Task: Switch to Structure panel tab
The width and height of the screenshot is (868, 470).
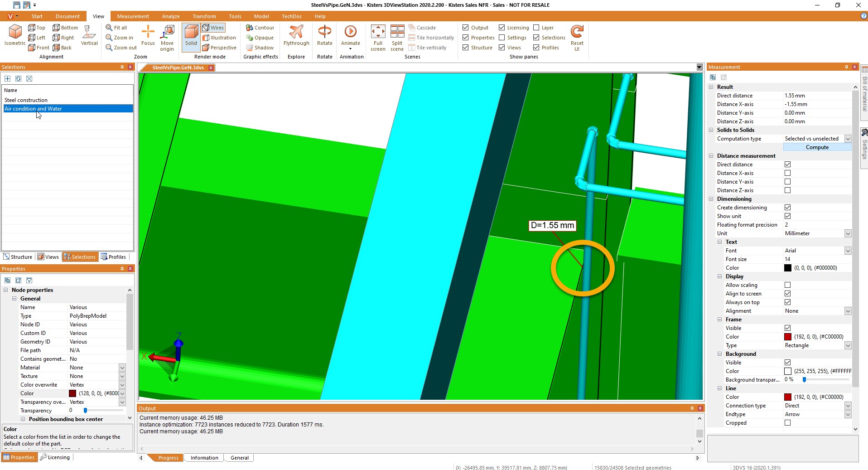Action: coord(18,257)
